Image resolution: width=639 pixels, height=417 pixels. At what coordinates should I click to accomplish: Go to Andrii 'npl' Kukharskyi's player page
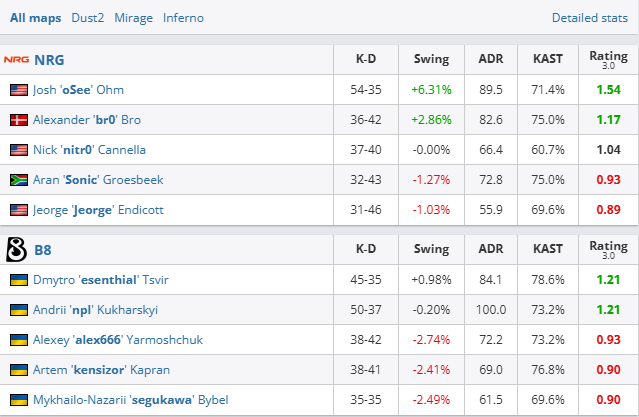point(94,310)
